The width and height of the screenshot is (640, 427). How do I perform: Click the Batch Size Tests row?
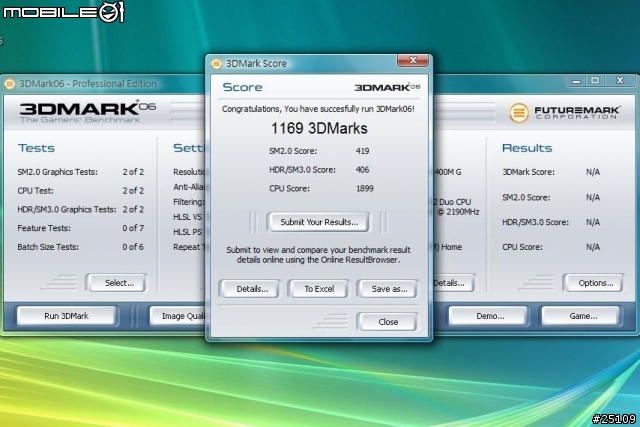pos(80,247)
